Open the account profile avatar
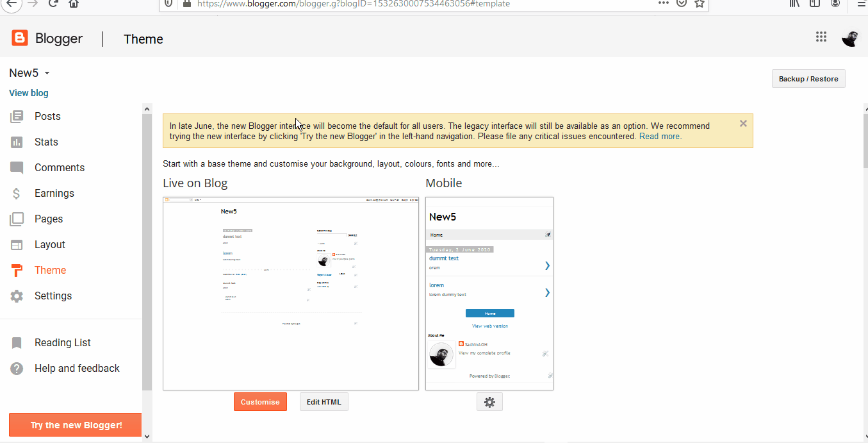868x443 pixels. (x=850, y=38)
